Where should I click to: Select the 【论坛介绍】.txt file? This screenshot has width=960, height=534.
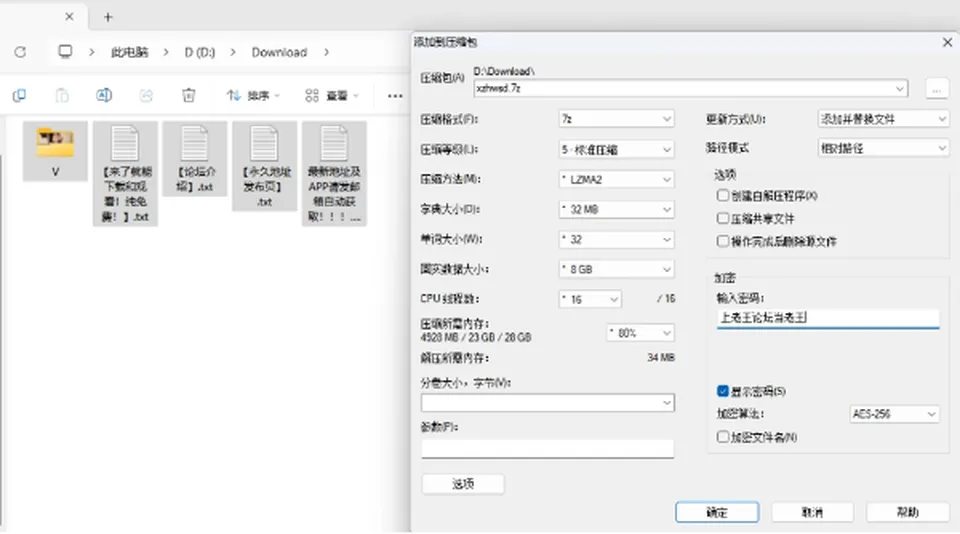[x=195, y=159]
